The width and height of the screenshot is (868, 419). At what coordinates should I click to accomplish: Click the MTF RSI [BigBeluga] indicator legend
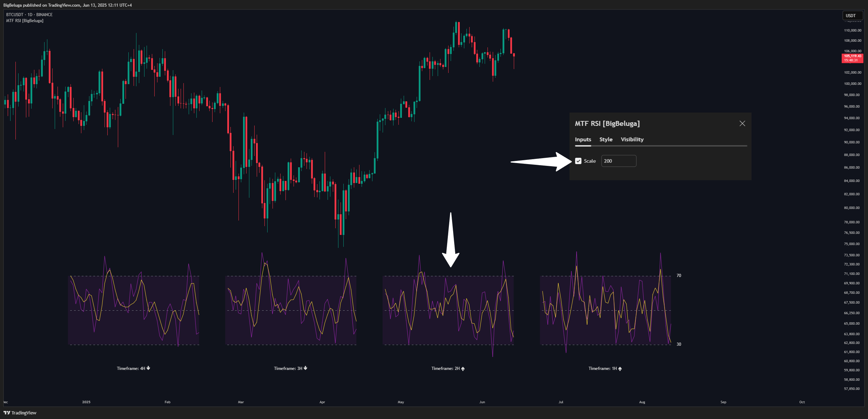click(25, 21)
